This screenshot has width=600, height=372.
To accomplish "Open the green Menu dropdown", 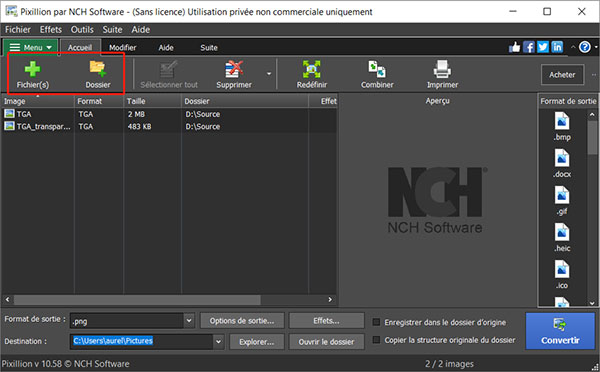I will [x=31, y=47].
